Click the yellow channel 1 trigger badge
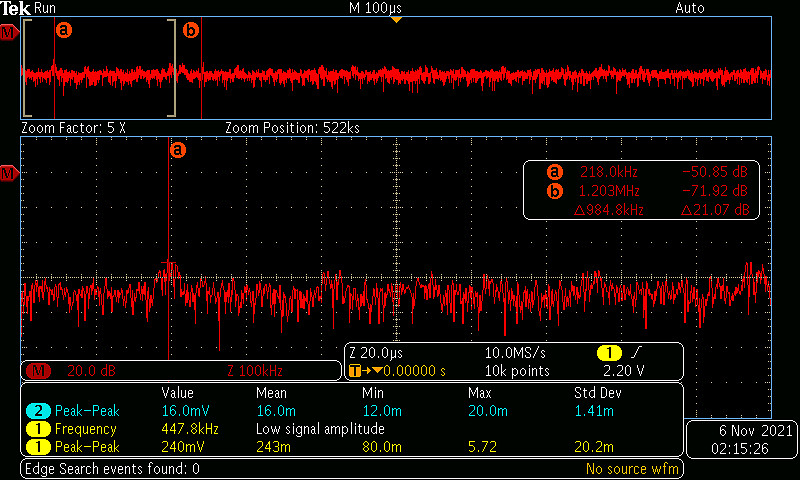Image resolution: width=800 pixels, height=480 pixels. pos(608,352)
